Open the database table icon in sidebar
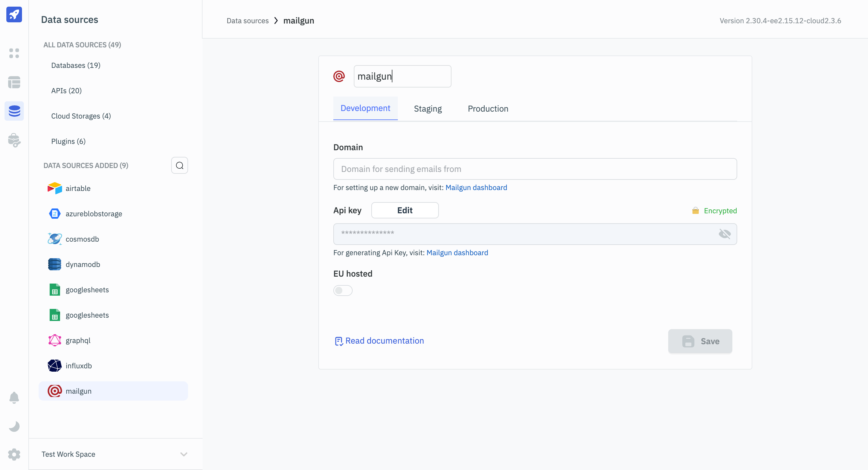 [14, 82]
